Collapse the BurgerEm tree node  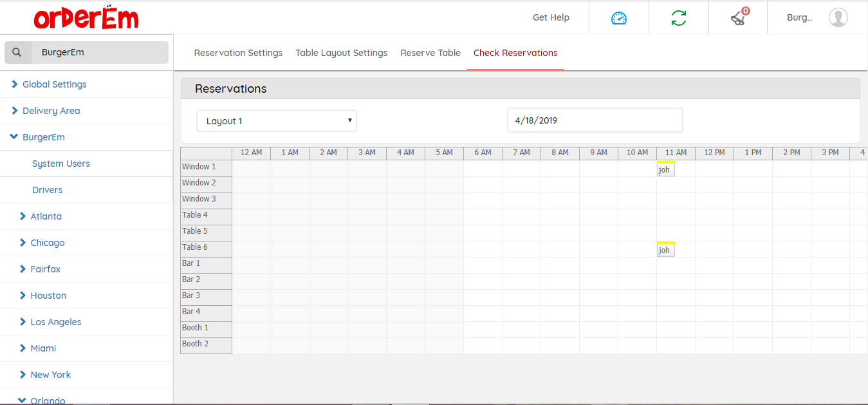[x=14, y=137]
